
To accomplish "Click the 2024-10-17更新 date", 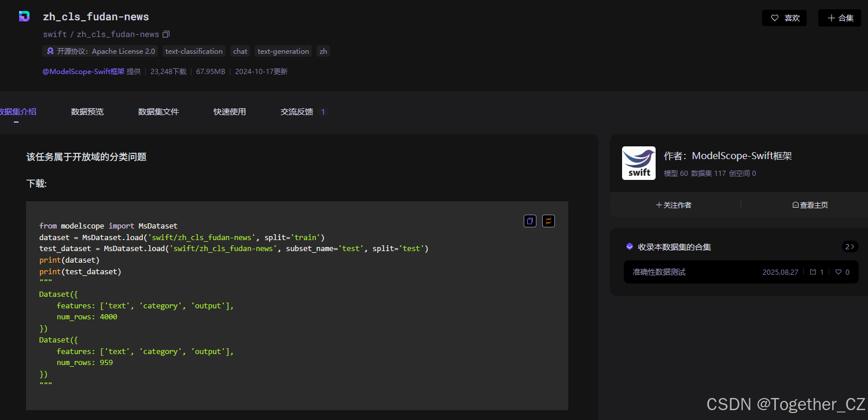I will (x=261, y=72).
